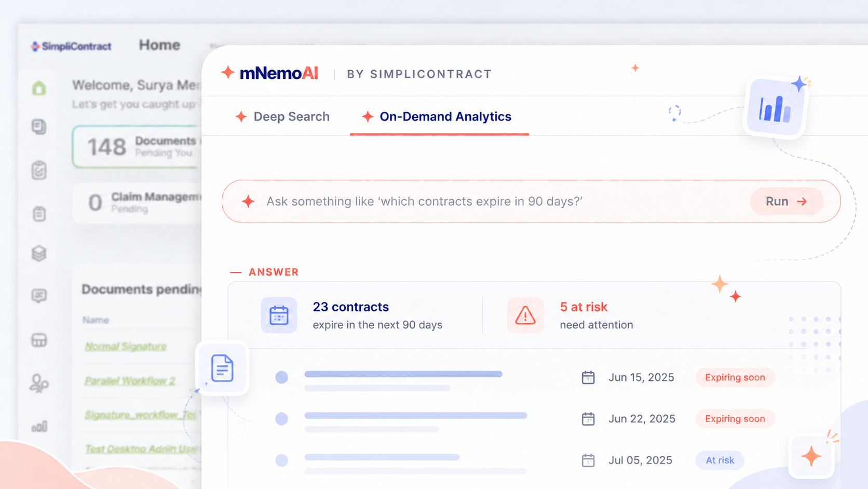
Task: Open the users icon in the sidebar
Action: coord(39,384)
